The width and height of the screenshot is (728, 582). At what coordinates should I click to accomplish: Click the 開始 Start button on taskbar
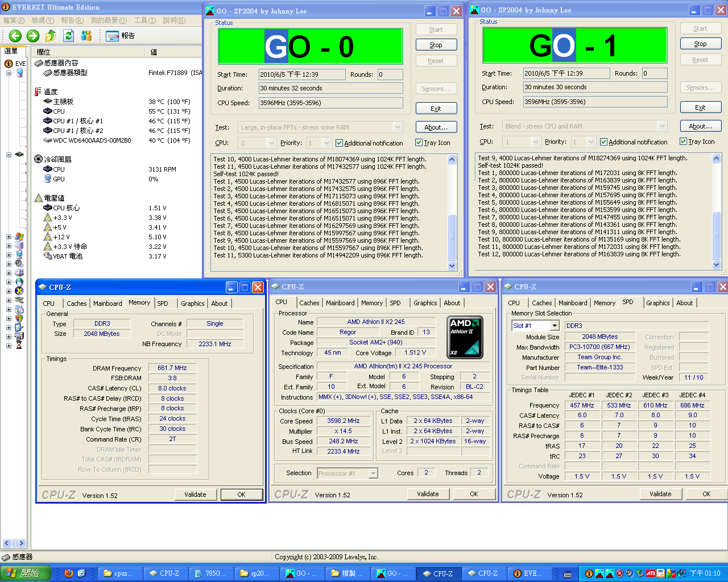coord(26,573)
